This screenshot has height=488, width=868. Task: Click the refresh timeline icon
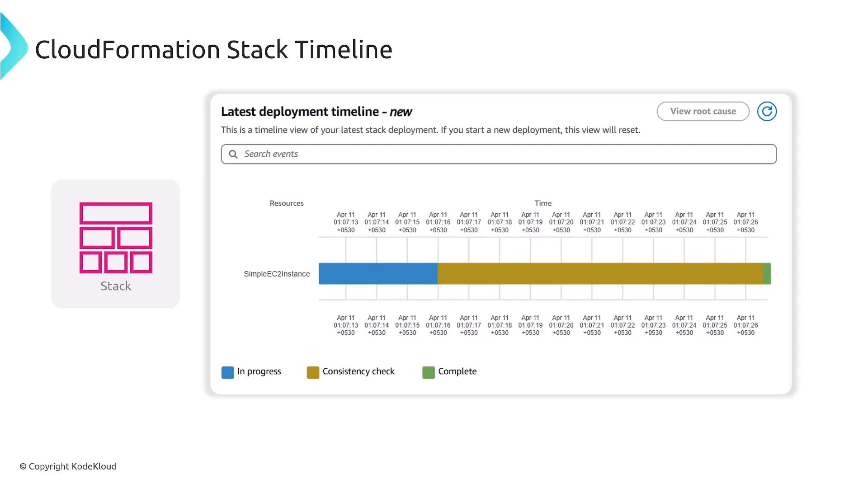(x=767, y=111)
